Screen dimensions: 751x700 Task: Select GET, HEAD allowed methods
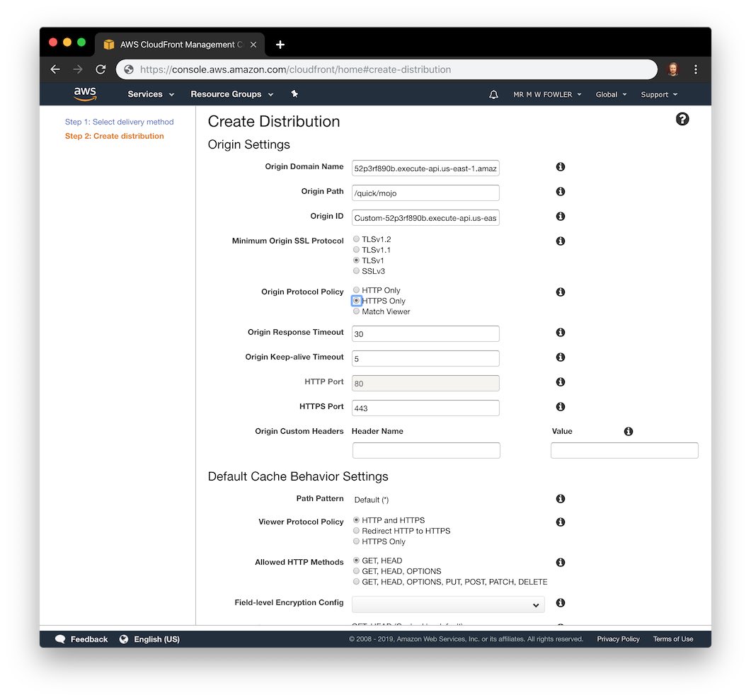point(356,560)
